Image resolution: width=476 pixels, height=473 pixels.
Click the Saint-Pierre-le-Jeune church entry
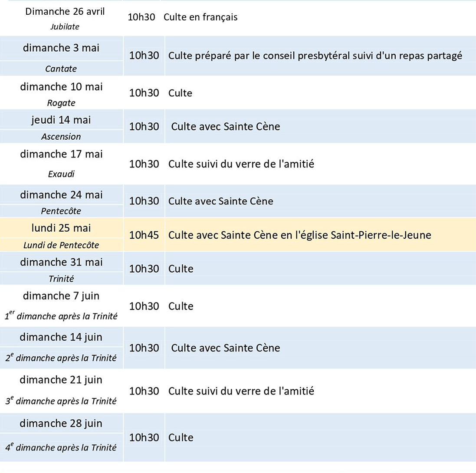tap(300, 235)
